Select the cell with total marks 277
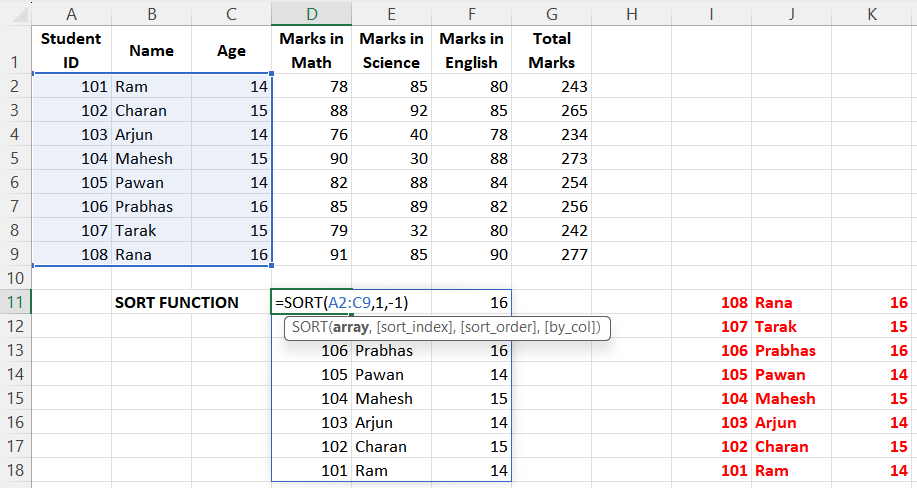This screenshot has width=917, height=488. click(x=551, y=255)
